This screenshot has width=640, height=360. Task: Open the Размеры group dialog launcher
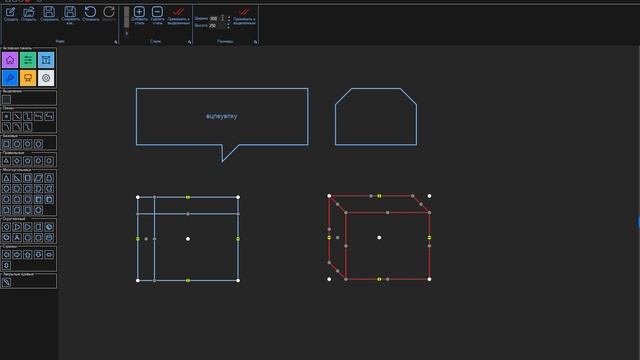click(x=256, y=42)
